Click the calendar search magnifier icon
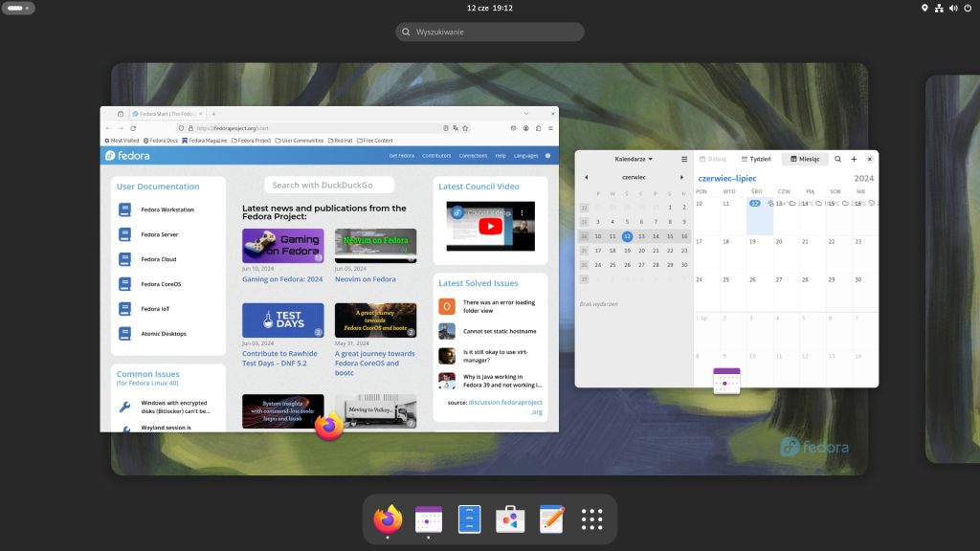The height and width of the screenshot is (551, 980). (x=838, y=159)
